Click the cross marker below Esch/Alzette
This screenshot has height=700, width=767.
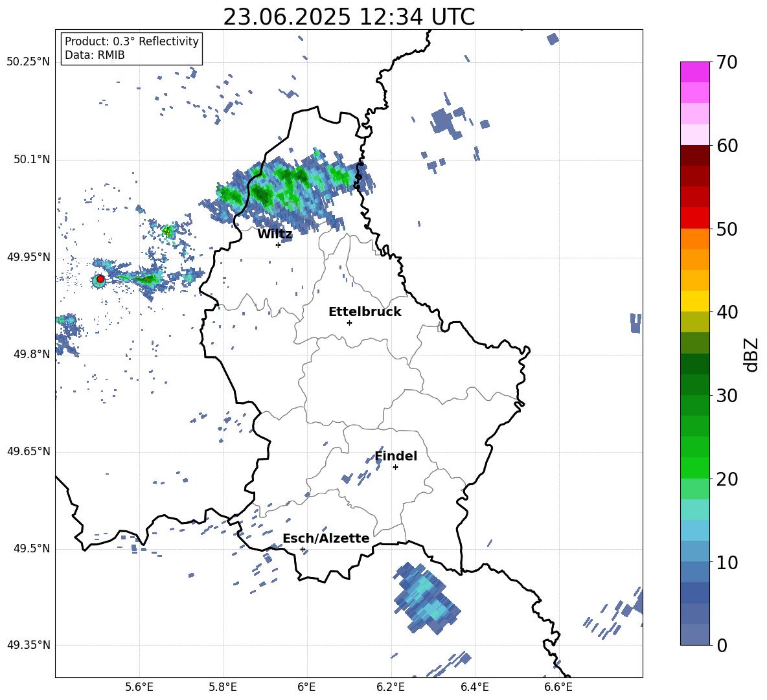point(303,549)
